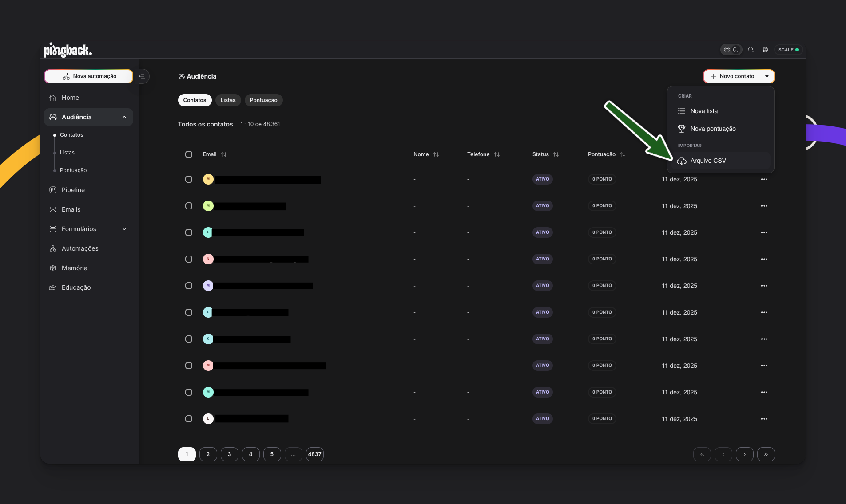Sort contacts by Email column arrows

(224, 154)
